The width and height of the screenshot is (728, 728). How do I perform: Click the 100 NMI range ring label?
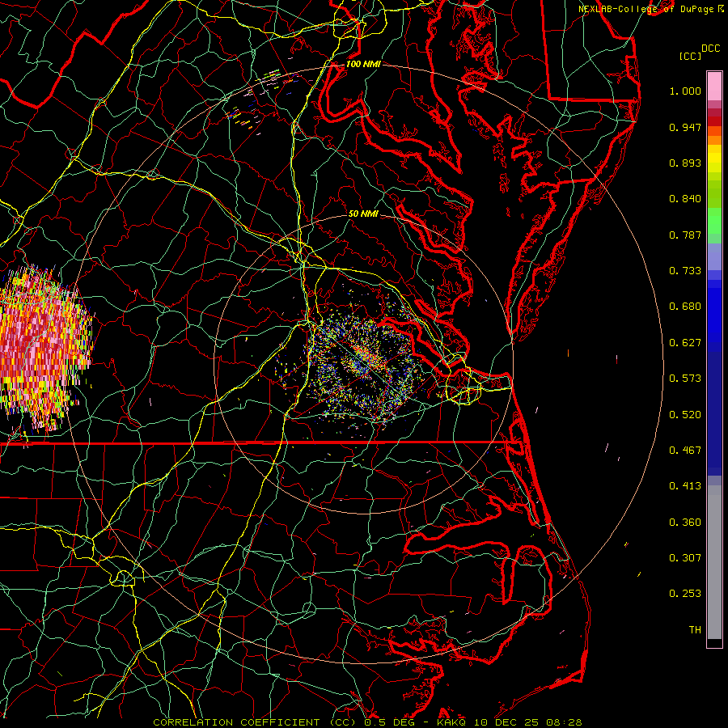click(x=363, y=64)
